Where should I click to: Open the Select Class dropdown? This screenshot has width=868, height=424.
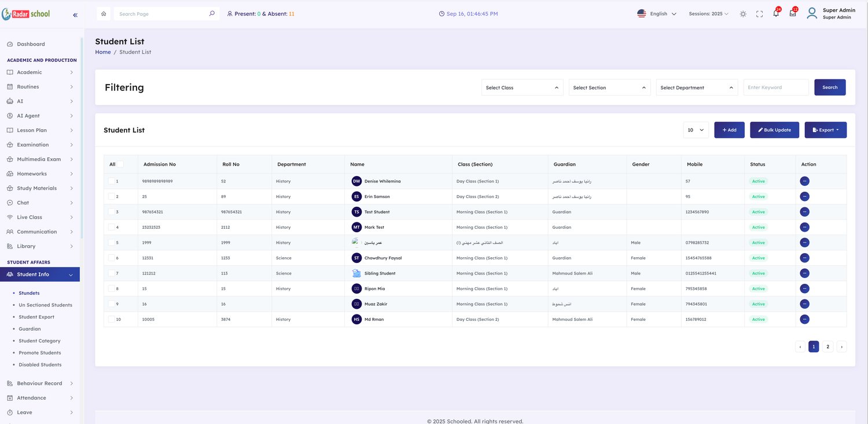tap(522, 87)
